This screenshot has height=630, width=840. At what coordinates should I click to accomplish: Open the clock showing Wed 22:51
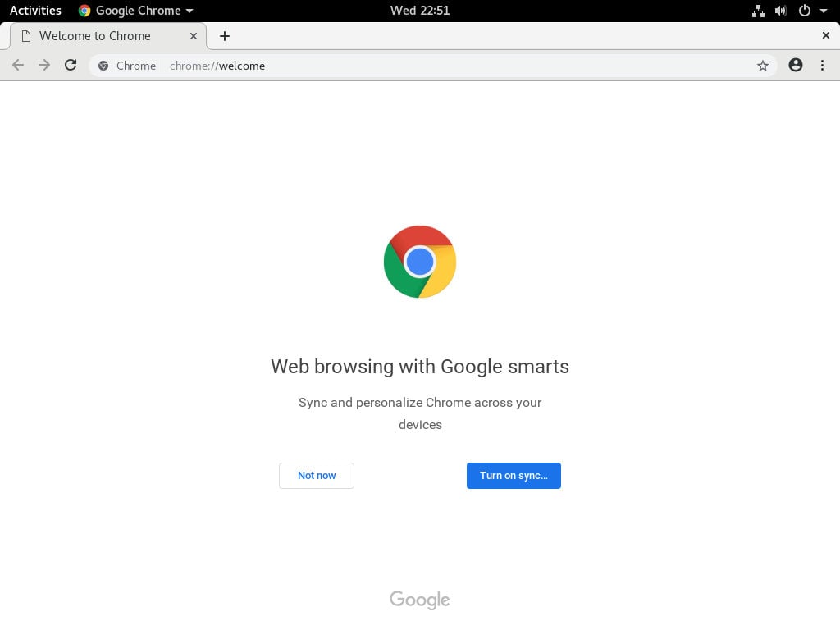(420, 11)
